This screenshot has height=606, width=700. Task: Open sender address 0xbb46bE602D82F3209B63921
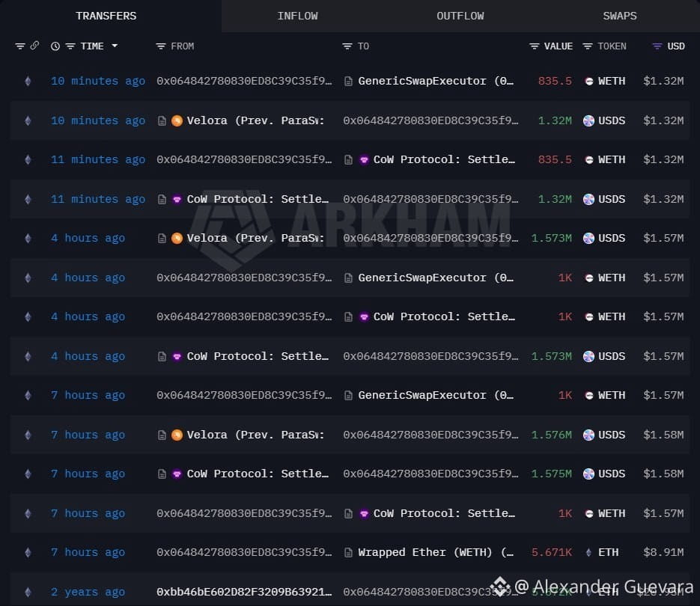point(244,593)
